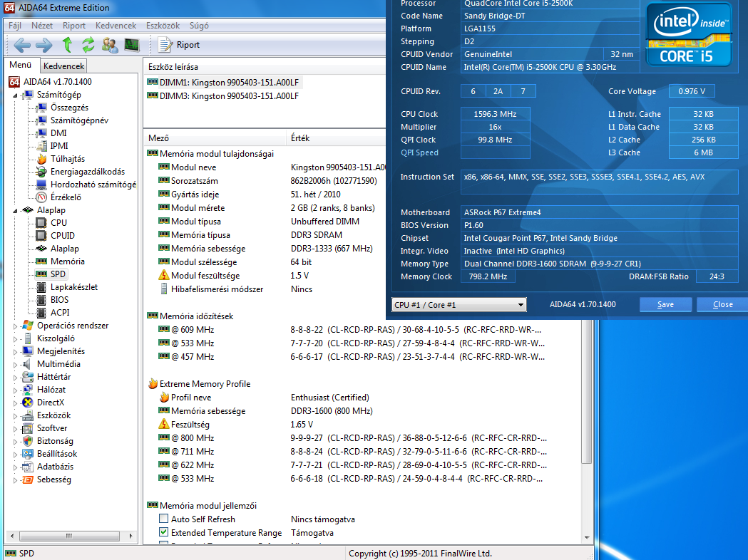Screen dimensions: 748x560
Task: Select AIDA64 v1.70.1400 root tree item
Action: tap(51, 81)
